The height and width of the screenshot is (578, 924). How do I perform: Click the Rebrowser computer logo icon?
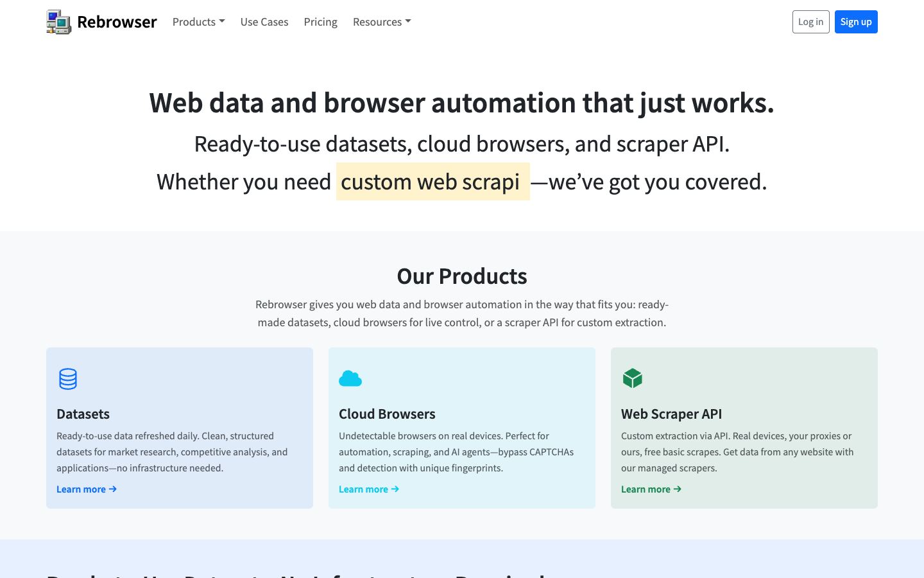[59, 22]
